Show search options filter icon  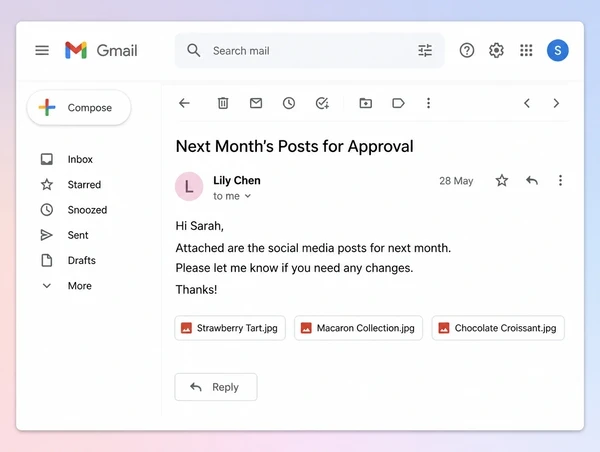click(425, 51)
